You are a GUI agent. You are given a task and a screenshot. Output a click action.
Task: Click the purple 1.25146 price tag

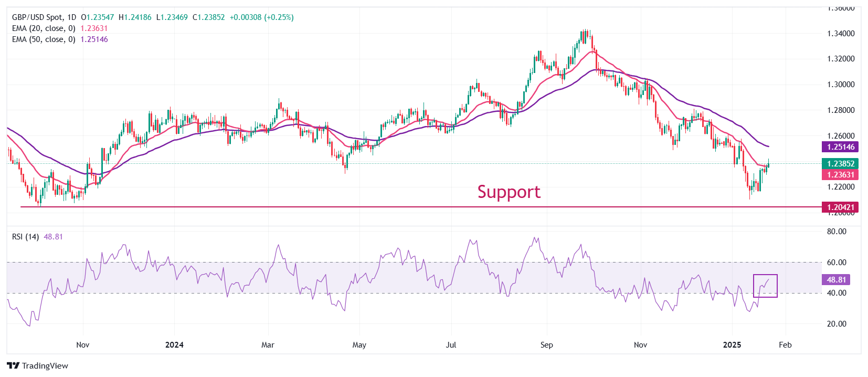[x=840, y=147]
